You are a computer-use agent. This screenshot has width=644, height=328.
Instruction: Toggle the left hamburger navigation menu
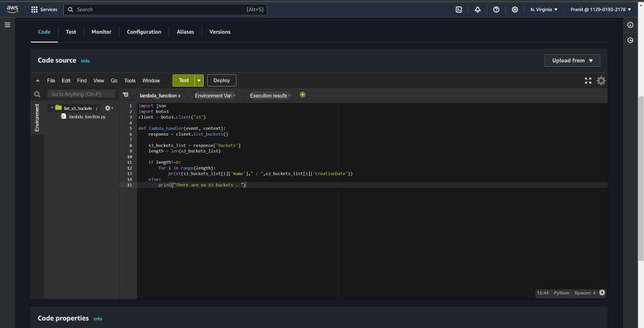[x=8, y=25]
